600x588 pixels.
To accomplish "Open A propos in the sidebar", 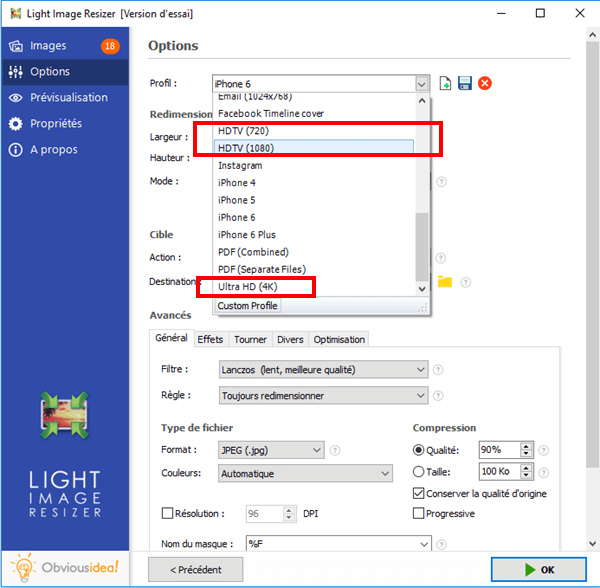I will [x=65, y=150].
